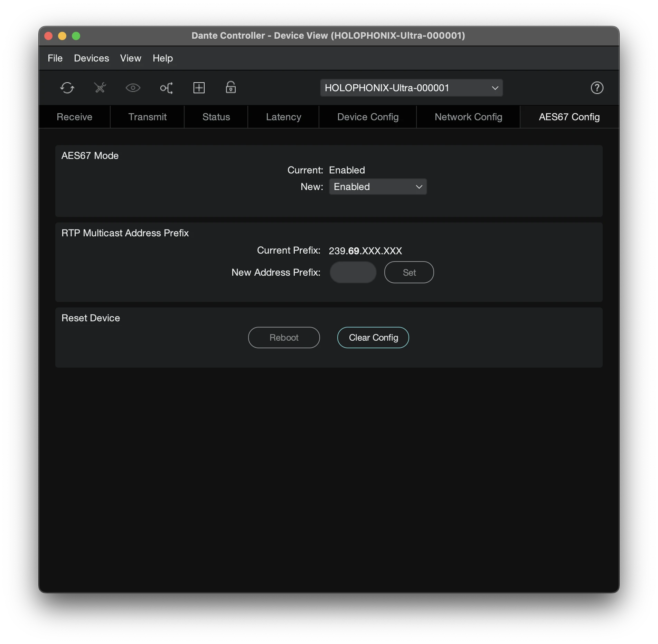This screenshot has width=658, height=644.
Task: Close the Dante Controller window
Action: pos(48,36)
